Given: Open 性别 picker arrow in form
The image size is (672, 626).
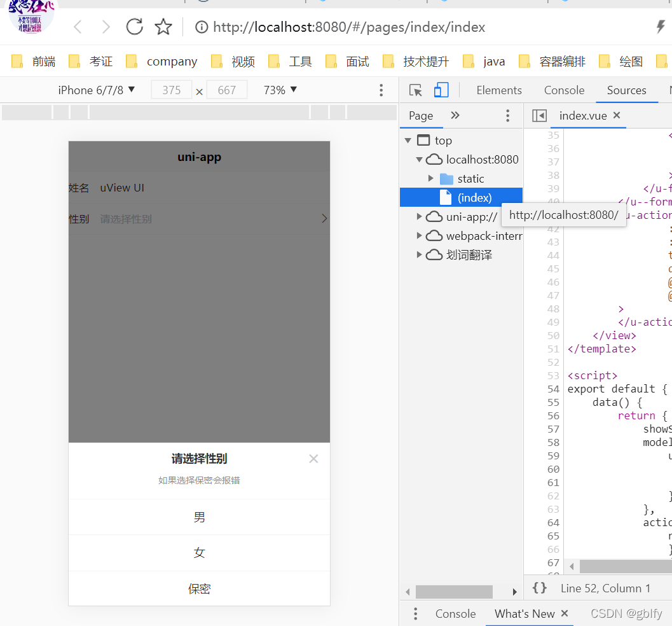Looking at the screenshot, I should coord(324,219).
